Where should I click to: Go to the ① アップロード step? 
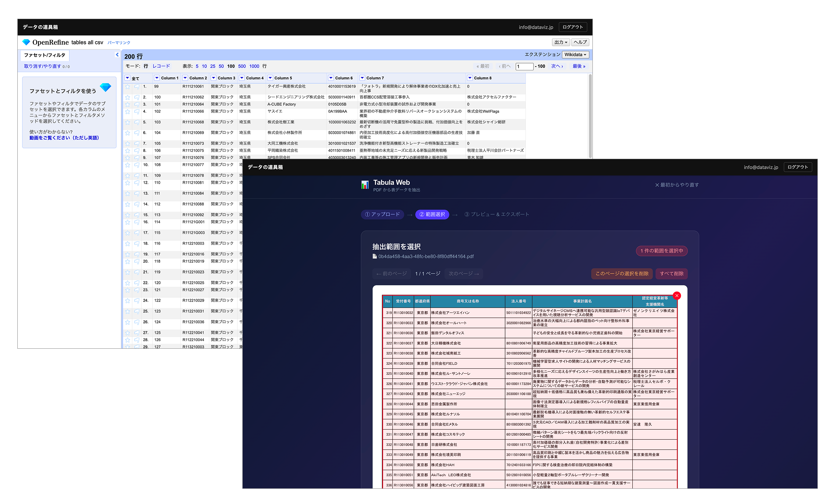[382, 215]
